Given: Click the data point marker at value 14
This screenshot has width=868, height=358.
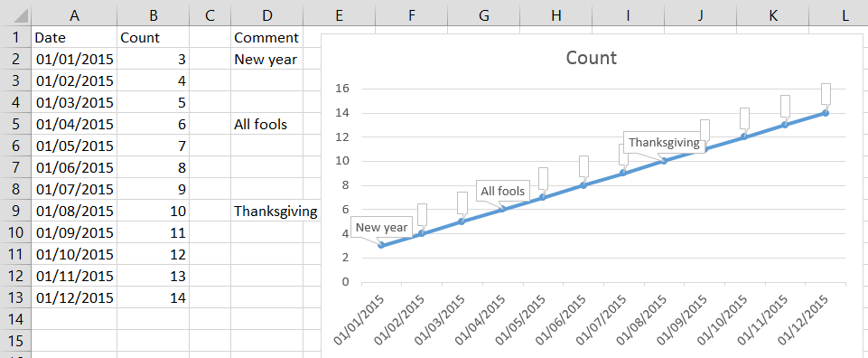Looking at the screenshot, I should click(826, 112).
